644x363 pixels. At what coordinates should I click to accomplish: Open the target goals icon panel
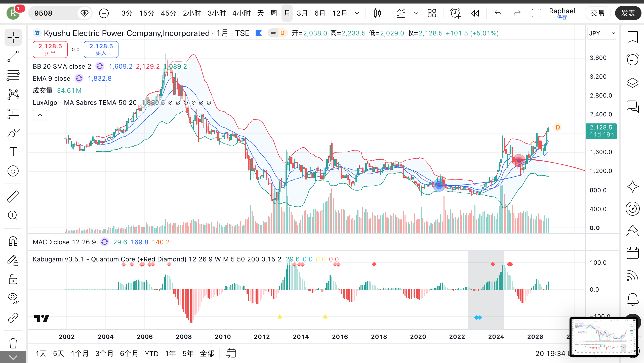click(632, 208)
